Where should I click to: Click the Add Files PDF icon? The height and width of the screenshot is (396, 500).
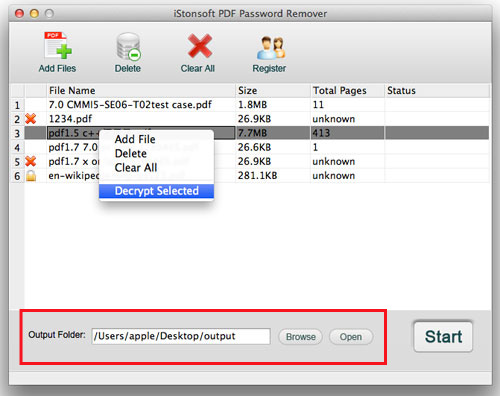point(58,46)
